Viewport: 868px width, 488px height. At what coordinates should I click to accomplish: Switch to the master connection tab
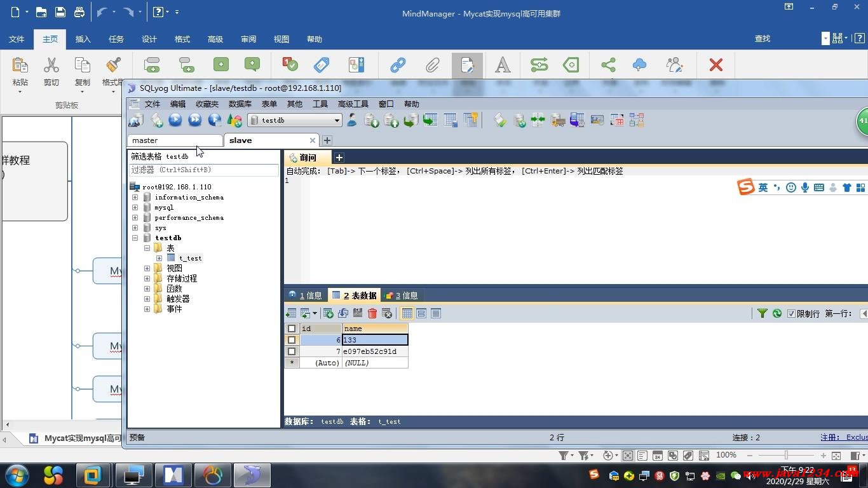(175, 140)
